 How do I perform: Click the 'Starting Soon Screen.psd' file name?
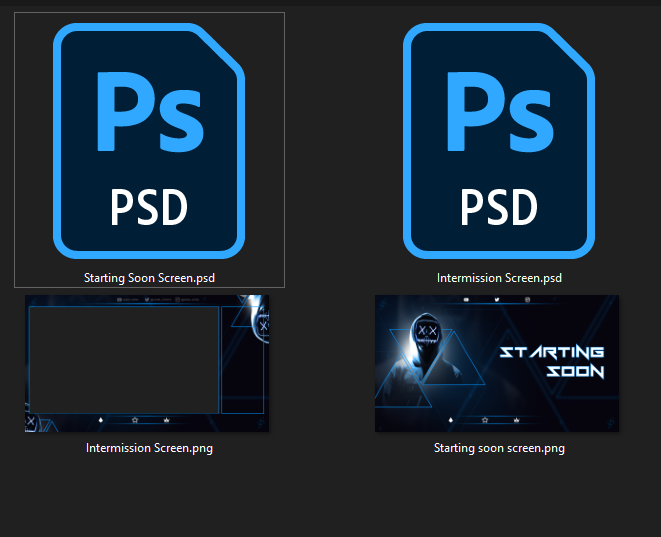coord(149,278)
